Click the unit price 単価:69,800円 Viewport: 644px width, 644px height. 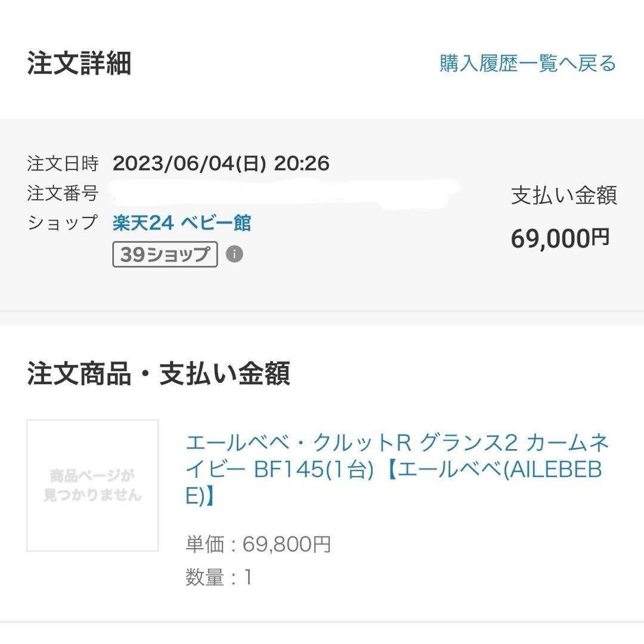[258, 544]
